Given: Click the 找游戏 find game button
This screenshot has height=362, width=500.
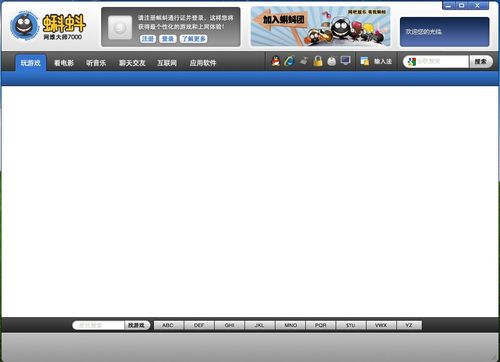Looking at the screenshot, I should point(137,325).
